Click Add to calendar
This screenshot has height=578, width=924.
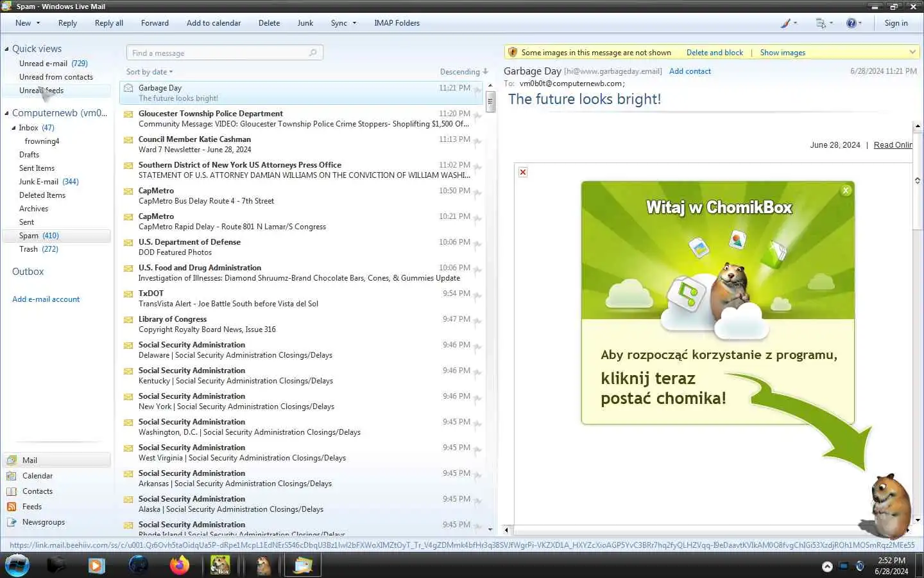tap(214, 23)
